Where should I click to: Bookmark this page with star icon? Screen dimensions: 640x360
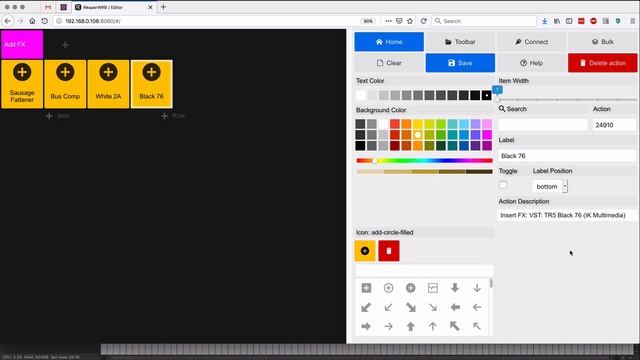click(410, 21)
